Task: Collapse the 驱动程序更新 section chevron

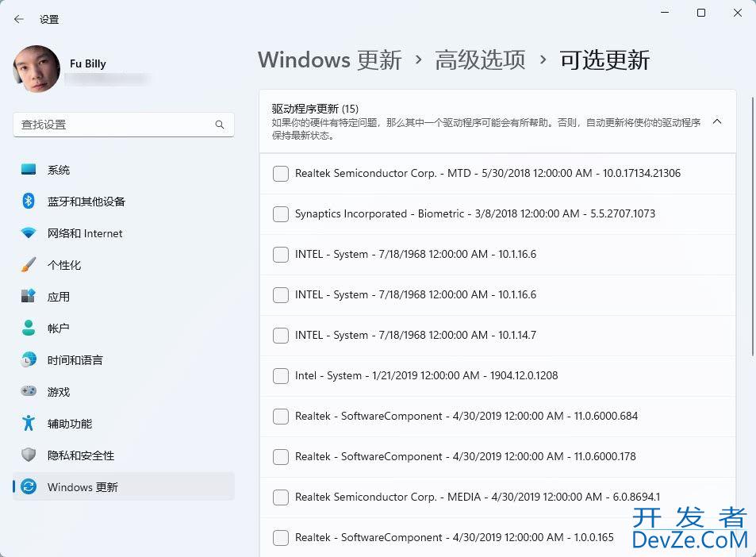Action: click(717, 121)
